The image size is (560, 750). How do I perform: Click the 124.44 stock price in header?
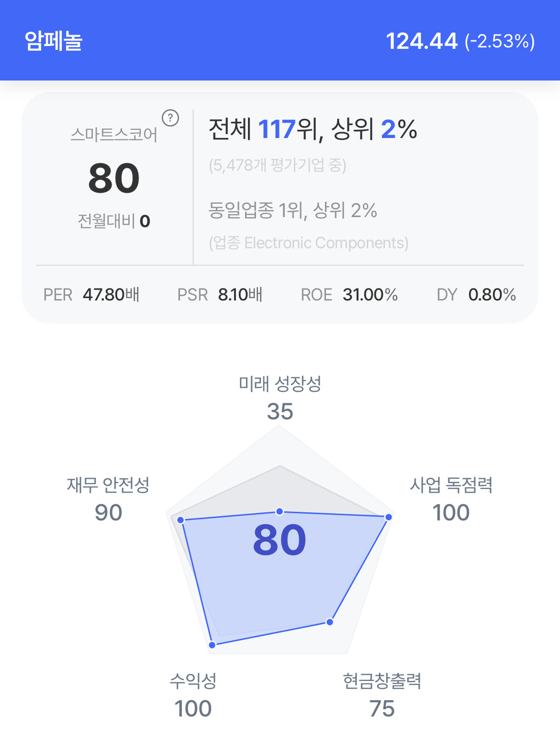[422, 41]
